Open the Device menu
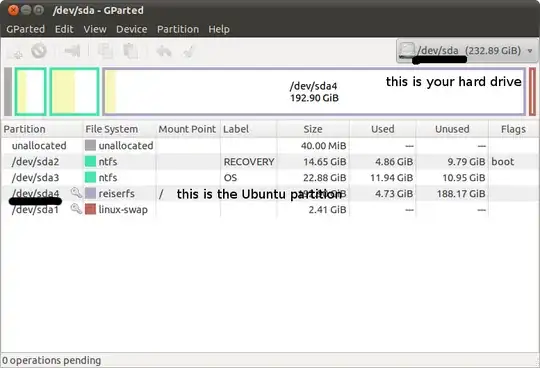The image size is (540, 368). point(132,29)
